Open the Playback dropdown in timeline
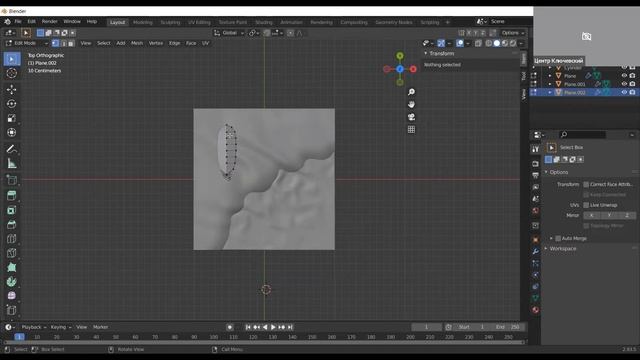Screen dimensions: 640x360 click(x=33, y=327)
